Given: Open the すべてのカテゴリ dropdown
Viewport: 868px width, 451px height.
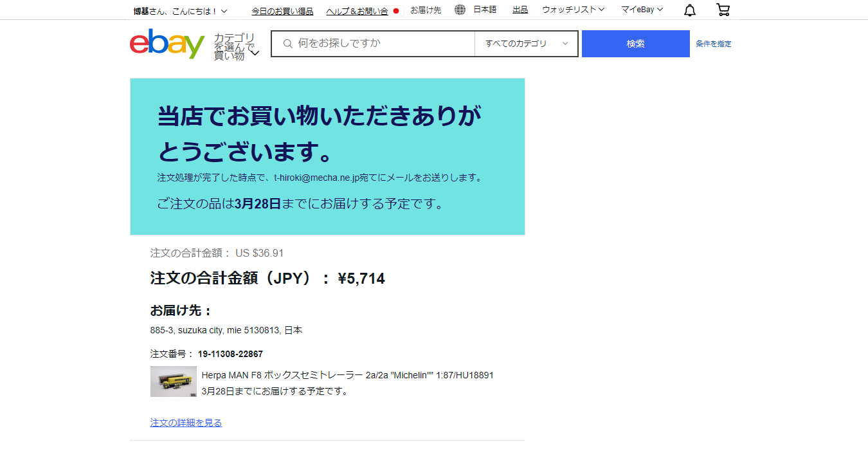Looking at the screenshot, I should [526, 44].
